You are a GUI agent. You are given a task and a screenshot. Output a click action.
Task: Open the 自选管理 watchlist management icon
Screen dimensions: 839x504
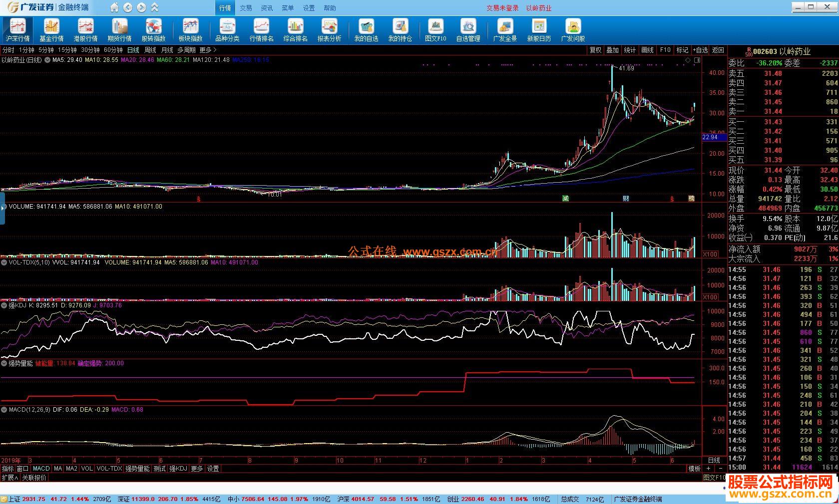pos(468,30)
